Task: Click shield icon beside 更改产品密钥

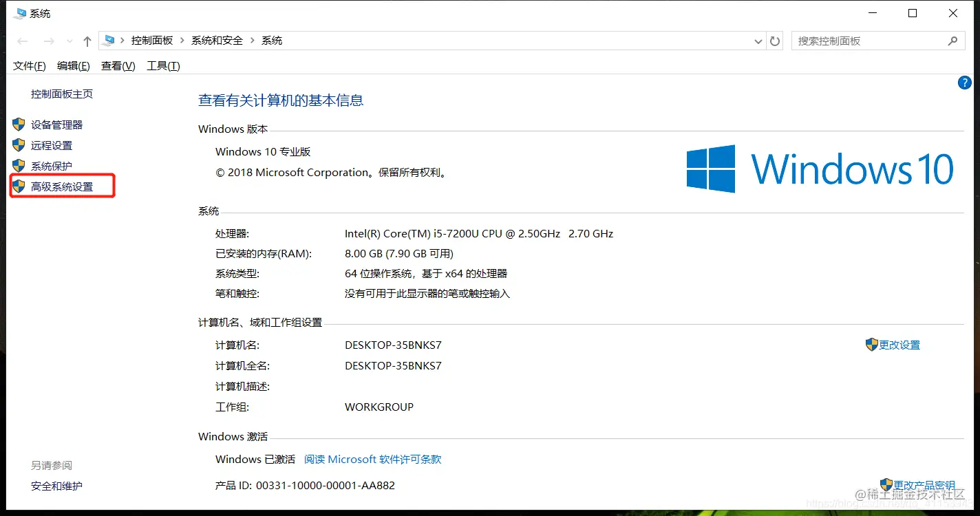Action: [886, 485]
